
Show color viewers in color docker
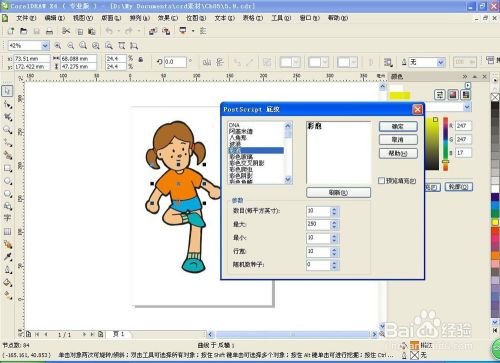pyautogui.click(x=453, y=95)
